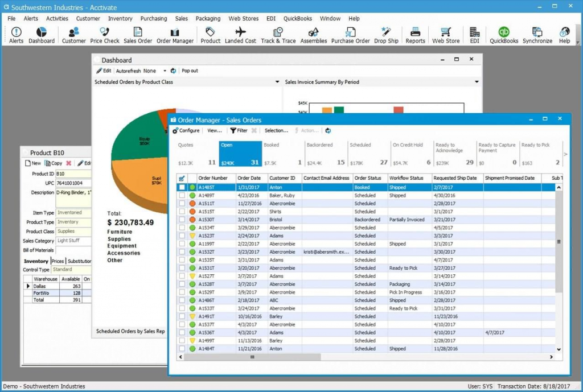The width and height of the screenshot is (583, 392).
Task: Launch the Purchase Order tool
Action: click(350, 34)
